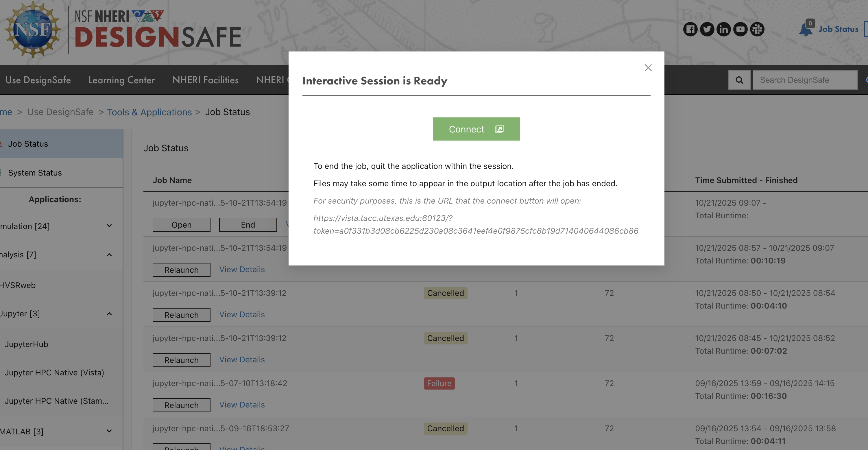Collapse the Analysis [7] applications group
This screenshot has width=868, height=450.
coord(109,255)
